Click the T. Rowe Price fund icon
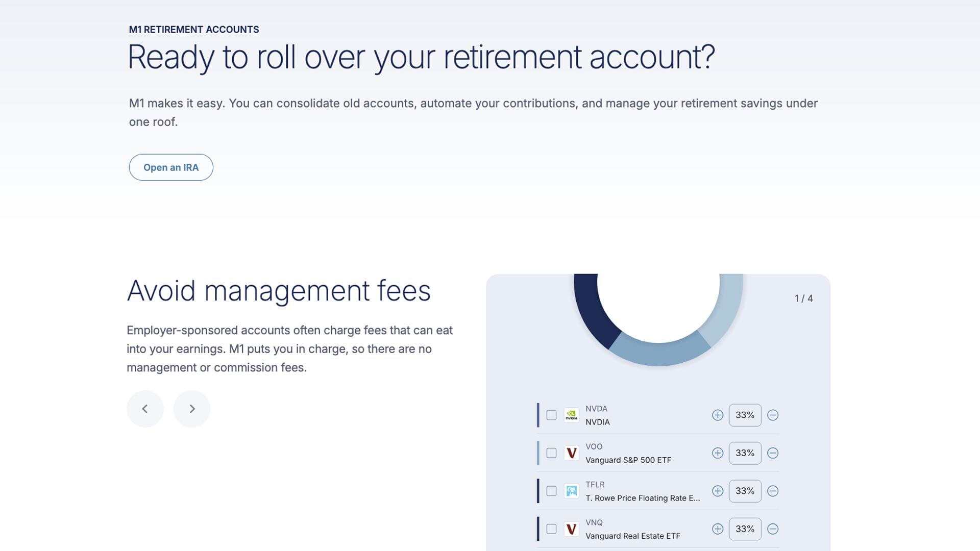The width and height of the screenshot is (980, 551). pyautogui.click(x=572, y=491)
